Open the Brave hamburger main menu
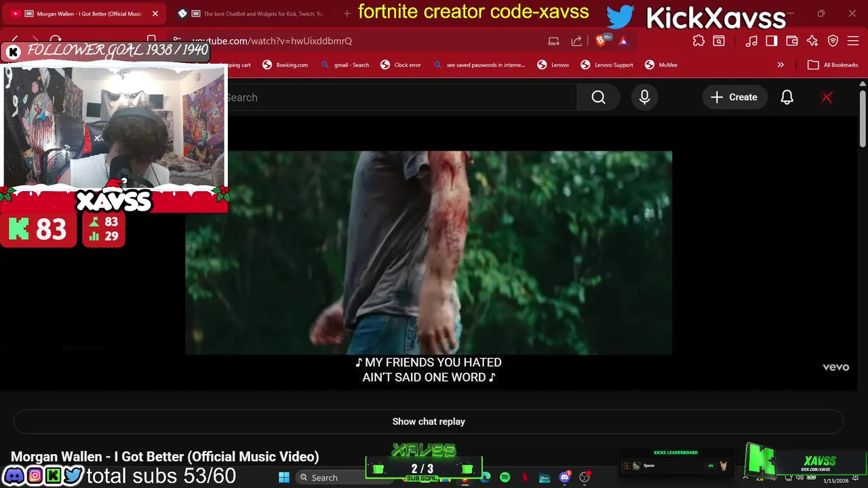Image resolution: width=868 pixels, height=488 pixels. point(853,41)
